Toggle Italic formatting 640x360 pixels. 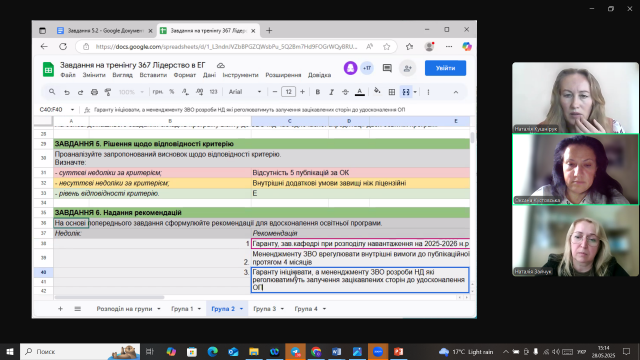point(331,92)
